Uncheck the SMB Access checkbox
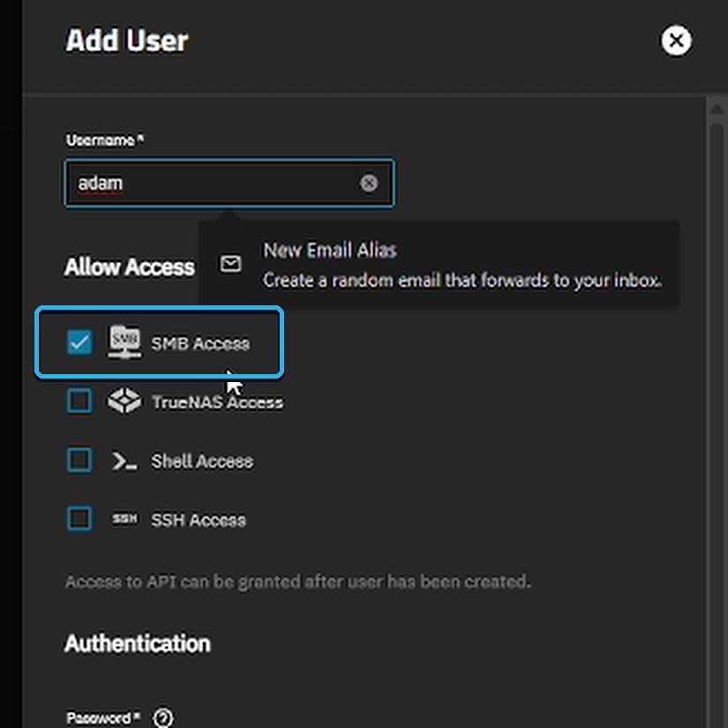728x728 pixels. click(x=79, y=342)
